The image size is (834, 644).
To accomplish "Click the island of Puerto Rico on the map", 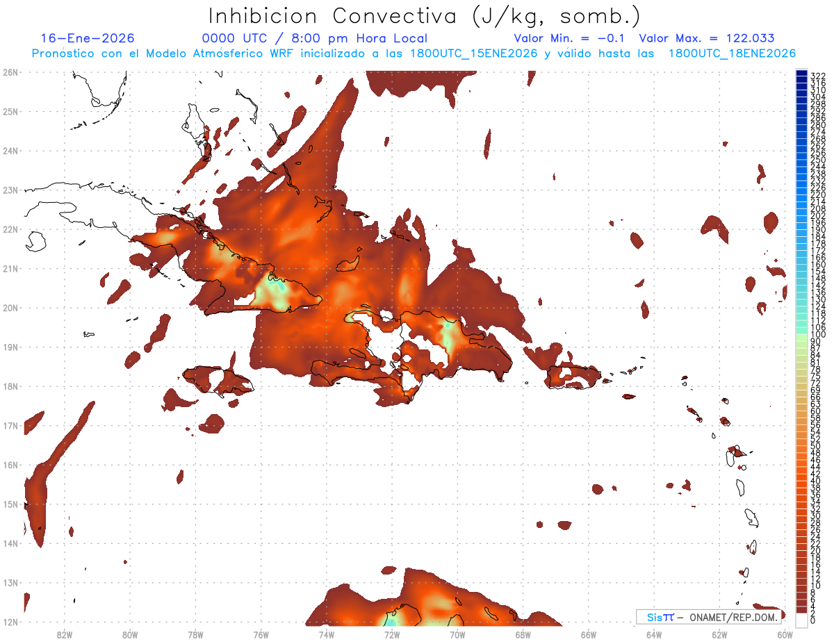I will coord(573,376).
